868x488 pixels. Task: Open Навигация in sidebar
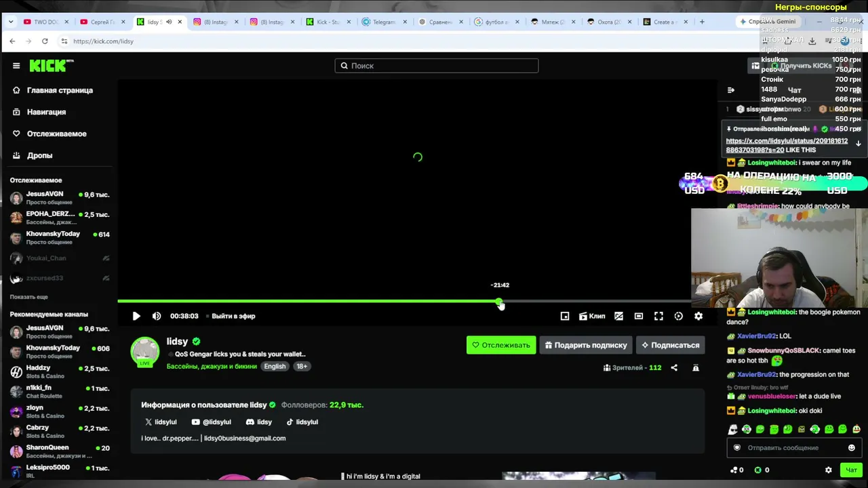click(39, 112)
